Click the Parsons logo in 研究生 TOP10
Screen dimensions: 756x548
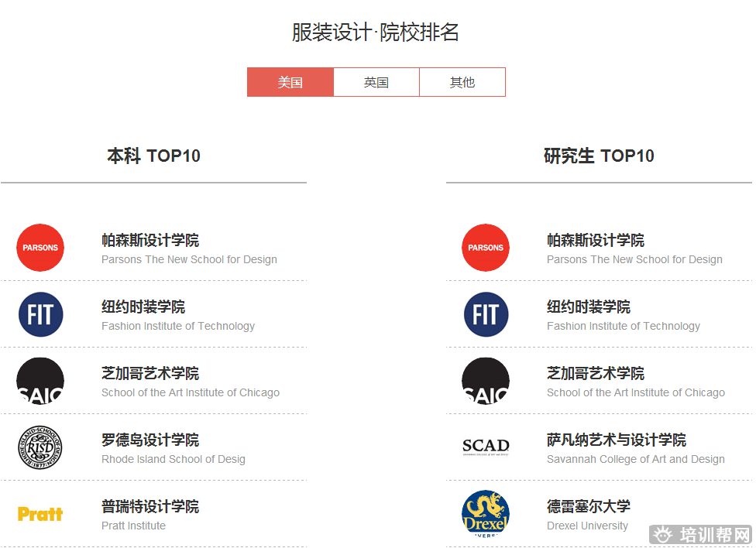click(x=486, y=248)
